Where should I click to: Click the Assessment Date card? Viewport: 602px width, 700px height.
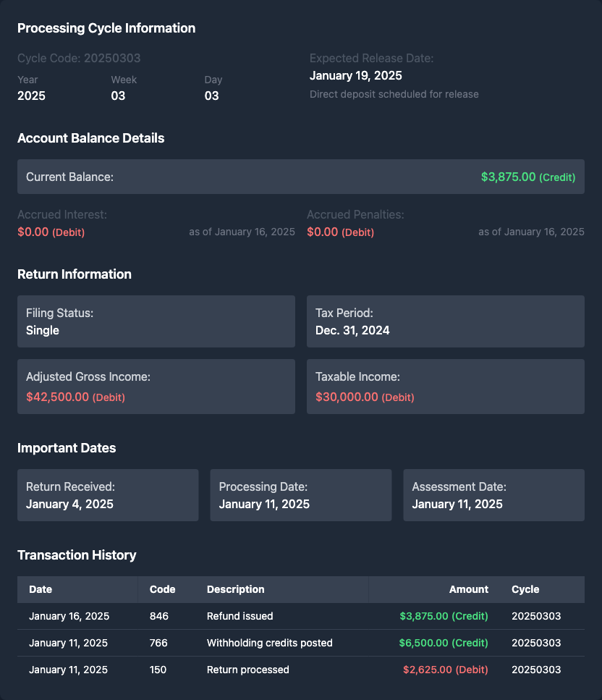tap(493, 495)
